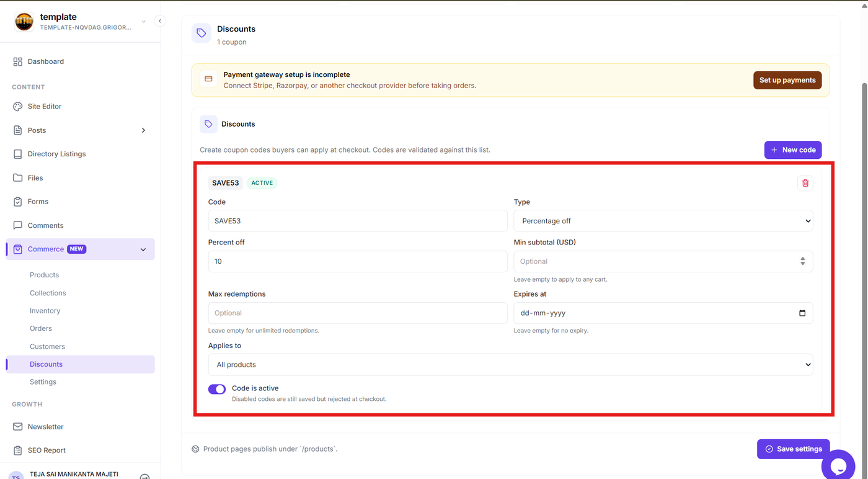868x479 pixels.
Task: Collapse the Commerce menu section
Action: pos(143,249)
